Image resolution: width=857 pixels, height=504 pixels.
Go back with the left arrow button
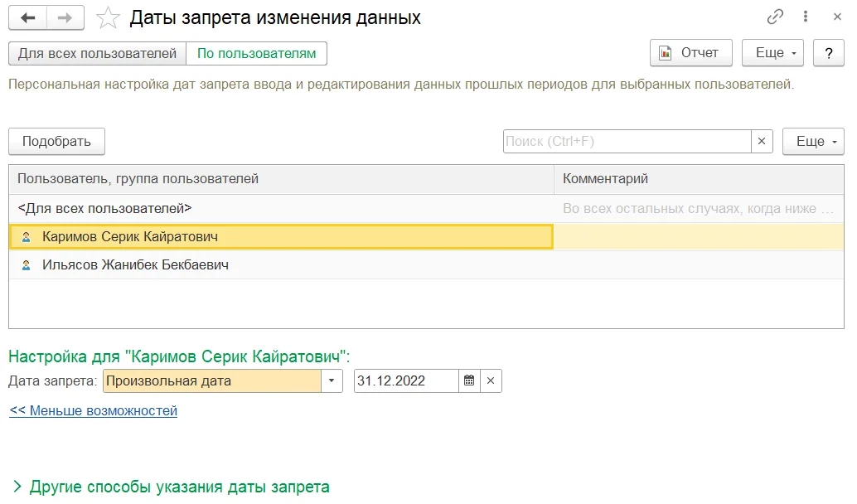28,17
